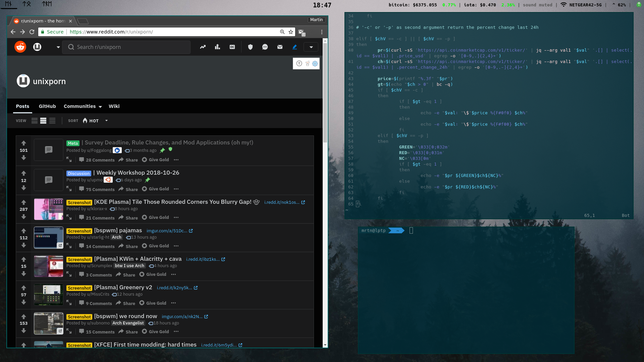The height and width of the screenshot is (362, 644).
Task: Switch to card view layout
Action: point(35,121)
